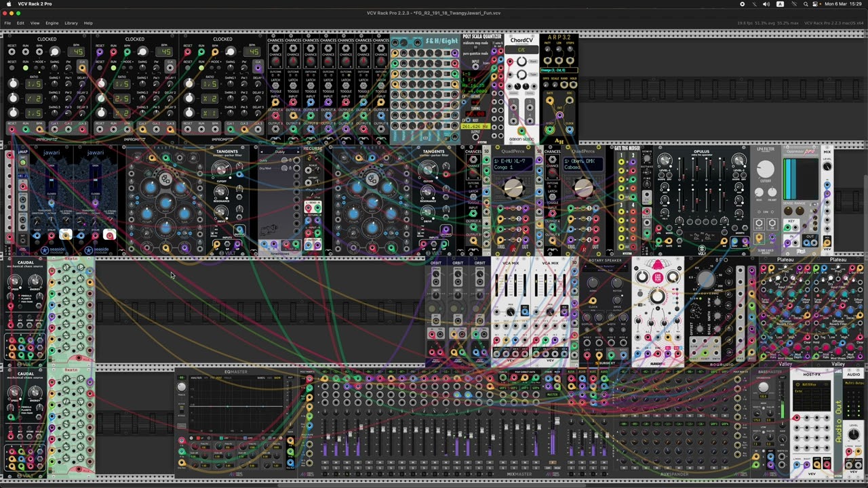Click the EQMaster spectrum display

pyautogui.click(x=235, y=405)
